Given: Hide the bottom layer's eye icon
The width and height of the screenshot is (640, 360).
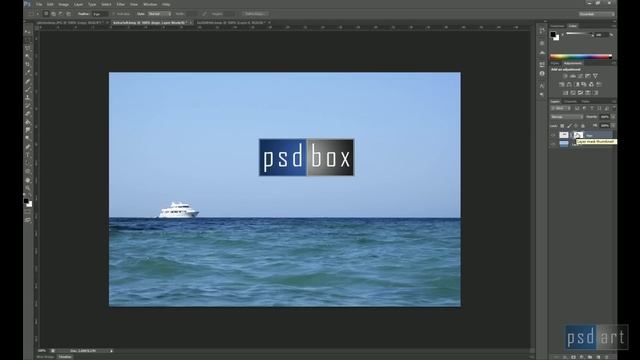Looking at the screenshot, I should [x=553, y=144].
